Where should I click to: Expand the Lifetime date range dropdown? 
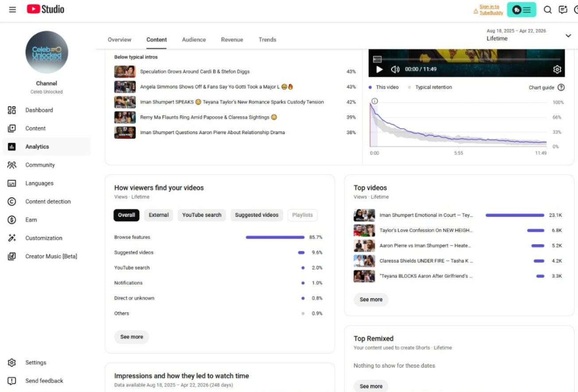(x=568, y=36)
